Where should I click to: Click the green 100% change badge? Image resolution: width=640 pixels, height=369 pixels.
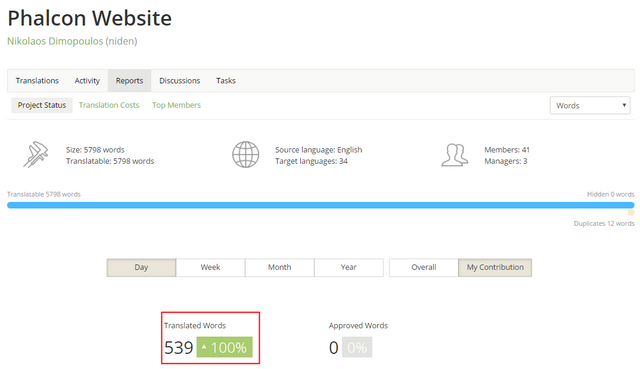[x=224, y=347]
